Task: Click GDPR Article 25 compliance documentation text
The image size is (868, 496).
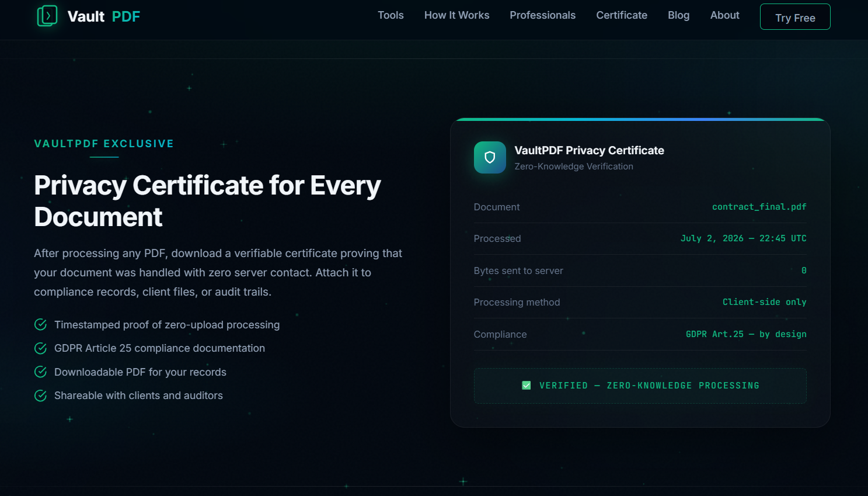Action: click(159, 348)
